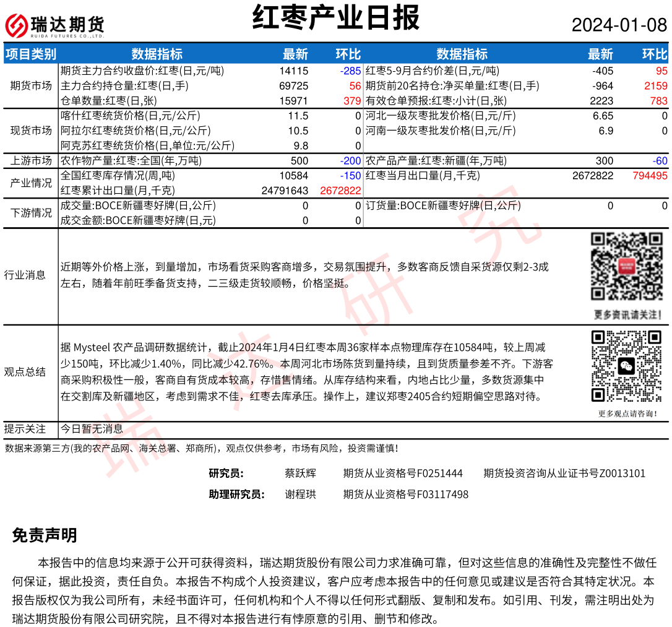Viewport: 672px width, 627px height.
Task: Select the 现货市场 category row label
Action: (30, 131)
